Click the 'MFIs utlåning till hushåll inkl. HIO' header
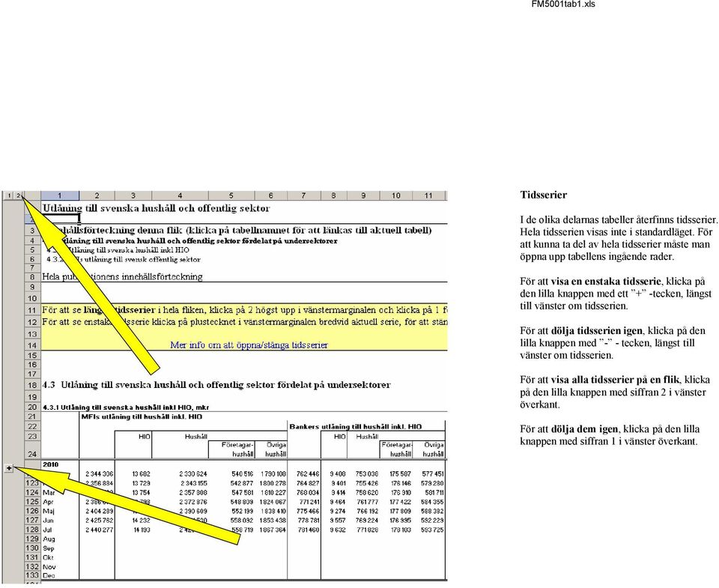719x588 pixels. coord(142,417)
